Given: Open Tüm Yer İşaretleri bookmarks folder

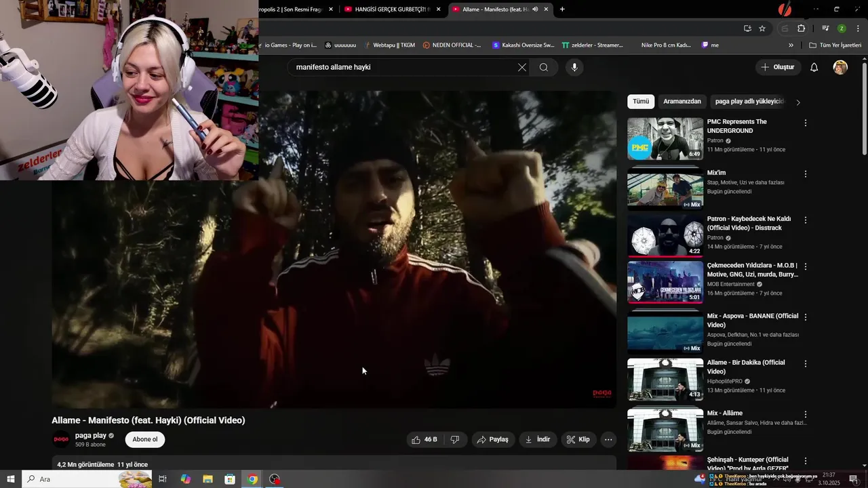Looking at the screenshot, I should pos(835,45).
